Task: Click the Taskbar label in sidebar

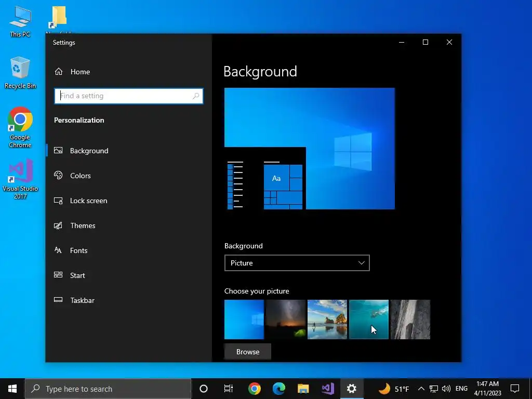Action: (x=83, y=300)
